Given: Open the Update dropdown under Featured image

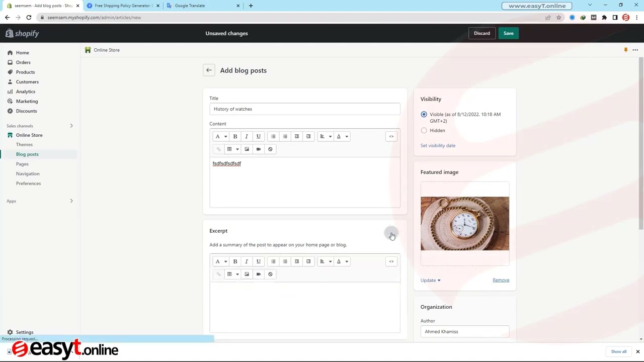Looking at the screenshot, I should (x=431, y=280).
